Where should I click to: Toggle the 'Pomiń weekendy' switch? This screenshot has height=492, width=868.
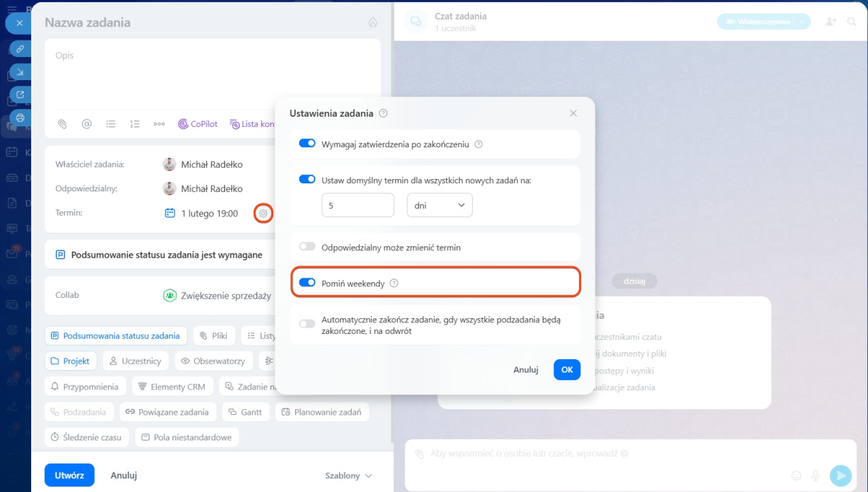pyautogui.click(x=307, y=283)
